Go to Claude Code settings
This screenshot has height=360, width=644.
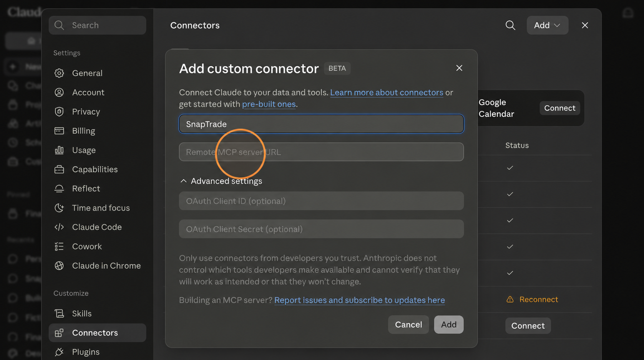pos(97,227)
